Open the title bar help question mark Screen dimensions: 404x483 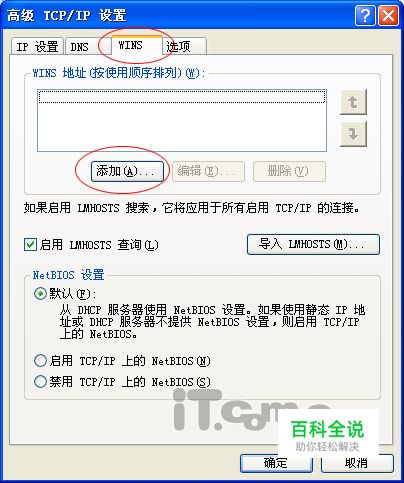(x=365, y=15)
